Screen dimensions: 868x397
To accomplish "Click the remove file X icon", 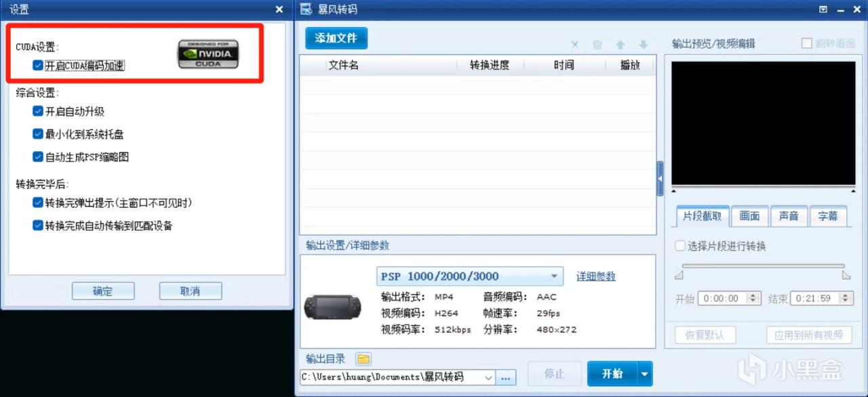I will (575, 45).
